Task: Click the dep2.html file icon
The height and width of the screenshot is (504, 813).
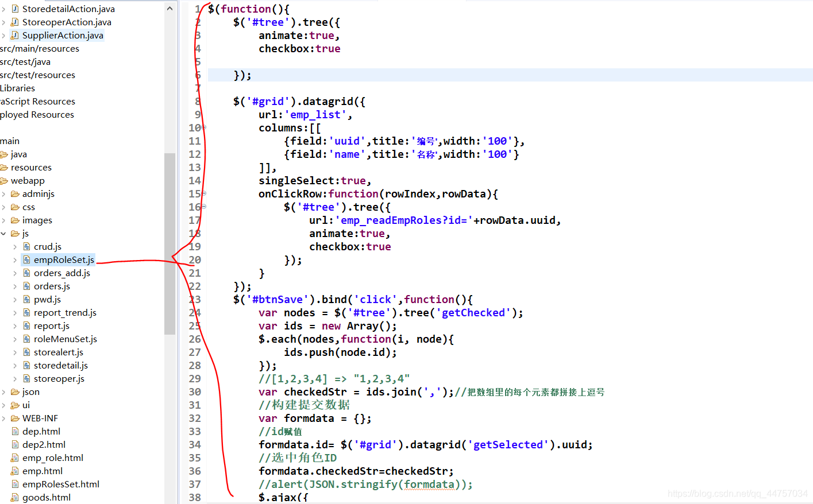Action: pos(15,444)
